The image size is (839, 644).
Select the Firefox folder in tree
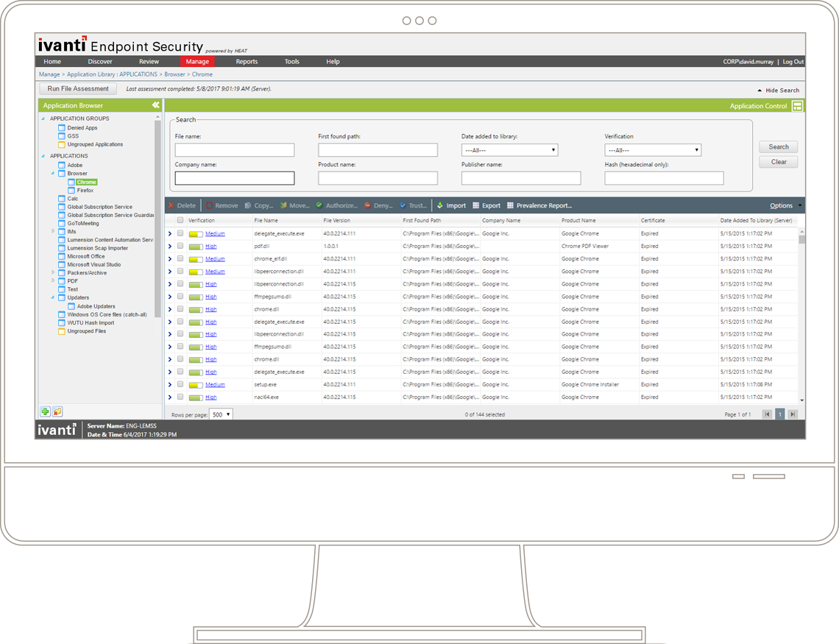click(81, 191)
